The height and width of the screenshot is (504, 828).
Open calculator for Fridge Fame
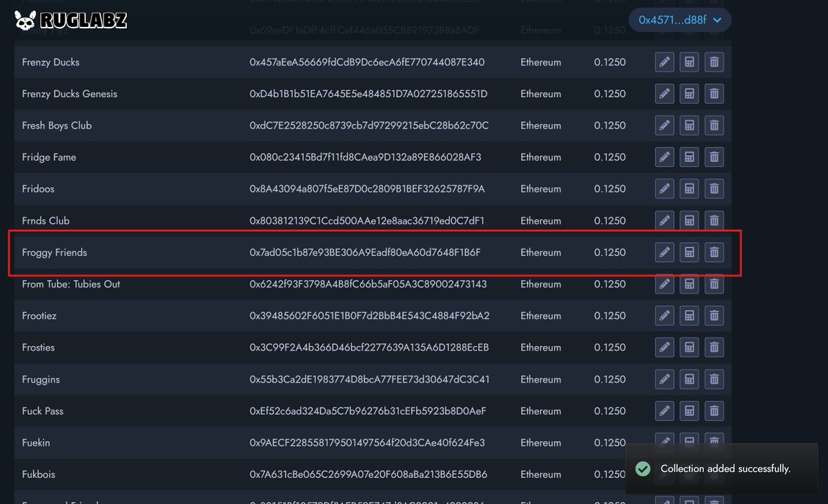tap(689, 157)
